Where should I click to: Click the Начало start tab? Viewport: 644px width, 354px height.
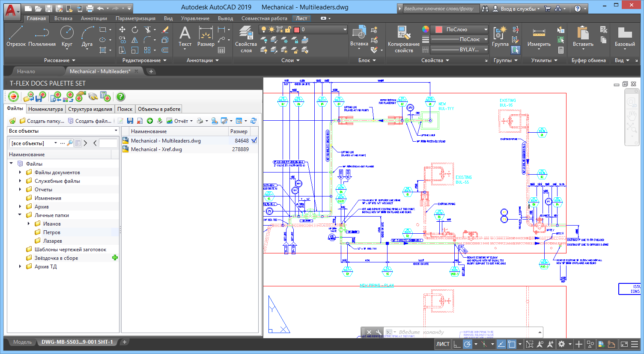click(26, 71)
